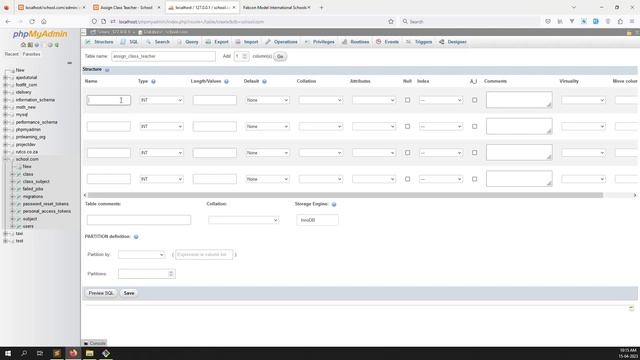The width and height of the screenshot is (640, 360).
Task: Click the horizontal scrollbar under columns
Action: coord(345,195)
